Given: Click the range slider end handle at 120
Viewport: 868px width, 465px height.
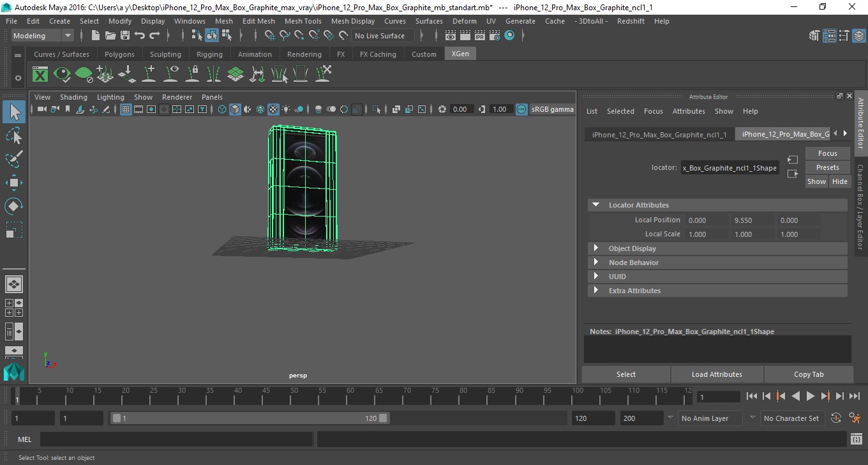Looking at the screenshot, I should 383,418.
